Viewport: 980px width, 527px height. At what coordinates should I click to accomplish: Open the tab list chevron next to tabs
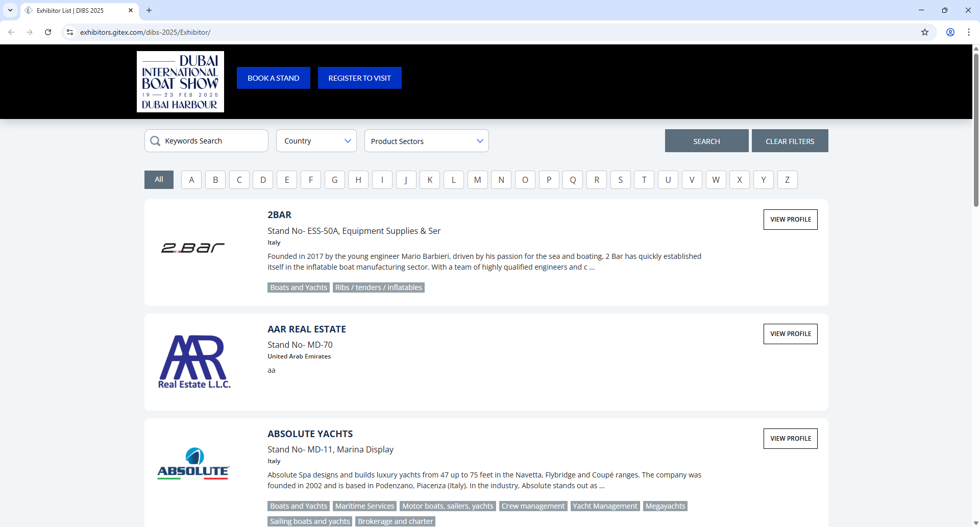(x=10, y=10)
